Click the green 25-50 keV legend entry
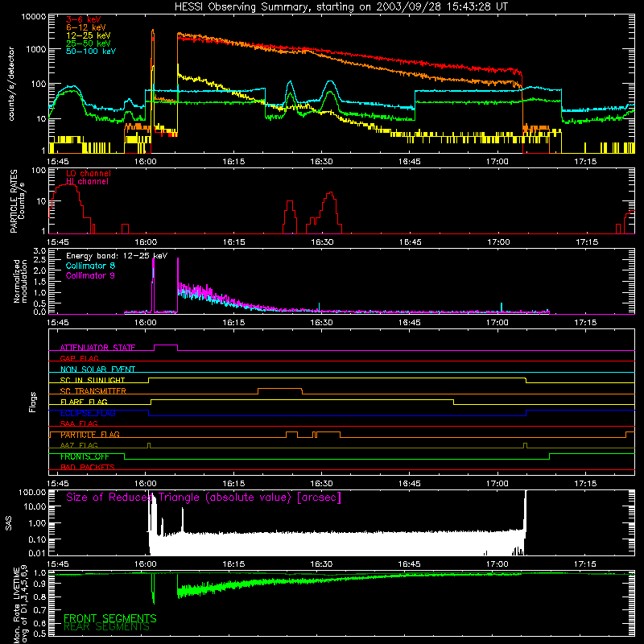This screenshot has height=644, width=644. pos(89,43)
